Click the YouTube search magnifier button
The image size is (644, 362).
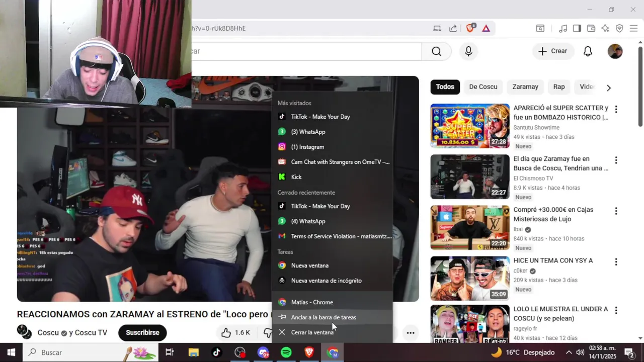(436, 51)
